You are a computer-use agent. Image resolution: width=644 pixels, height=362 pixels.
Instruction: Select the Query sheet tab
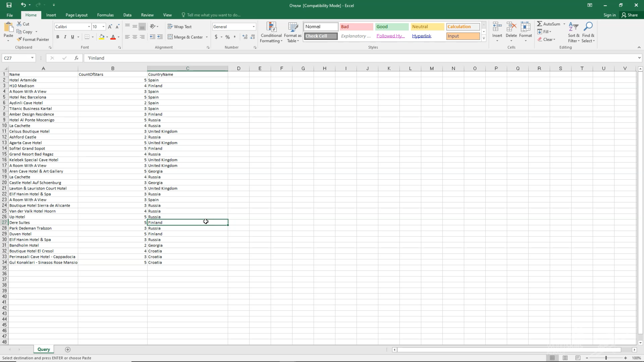[x=44, y=349]
